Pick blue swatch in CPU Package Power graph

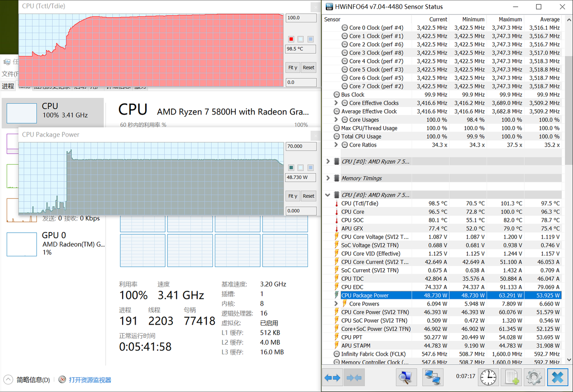coord(310,168)
